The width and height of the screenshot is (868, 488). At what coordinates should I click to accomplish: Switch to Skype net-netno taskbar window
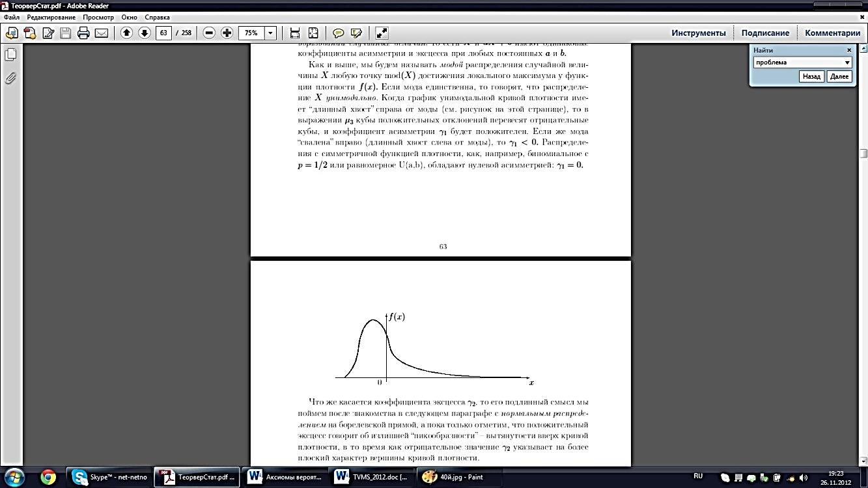[x=109, y=477]
